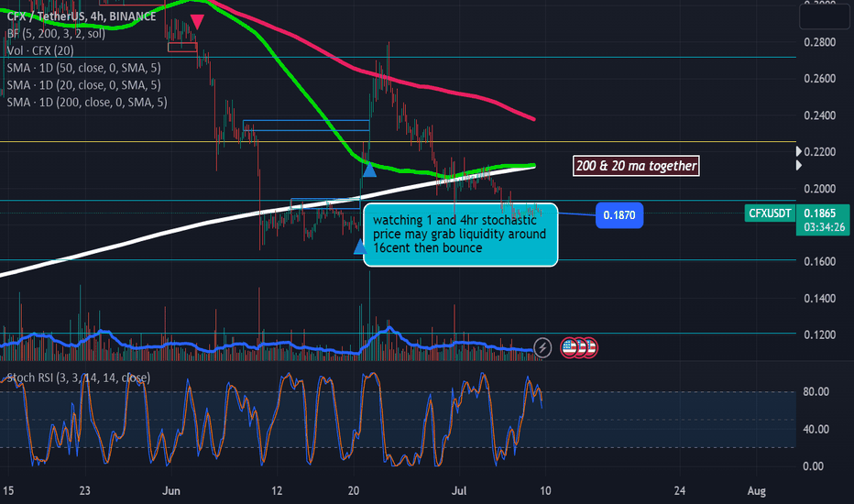Select the Stoch RSI (3, 3, 14, 14, close) label

click(x=79, y=378)
